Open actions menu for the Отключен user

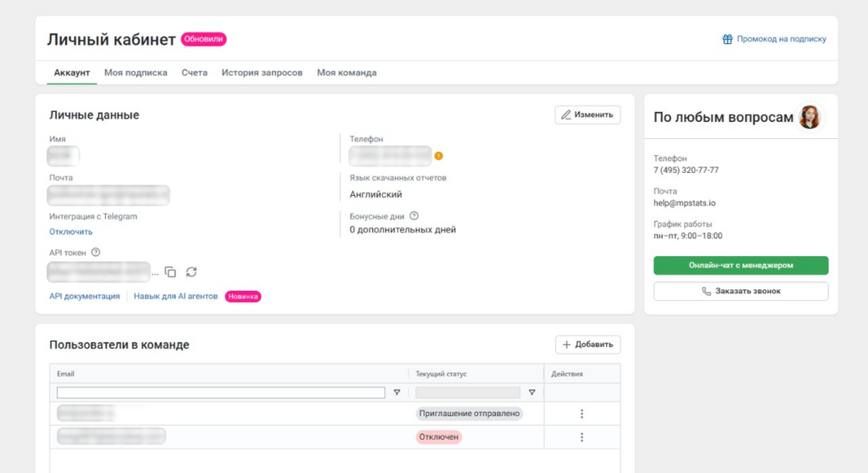[x=581, y=437]
